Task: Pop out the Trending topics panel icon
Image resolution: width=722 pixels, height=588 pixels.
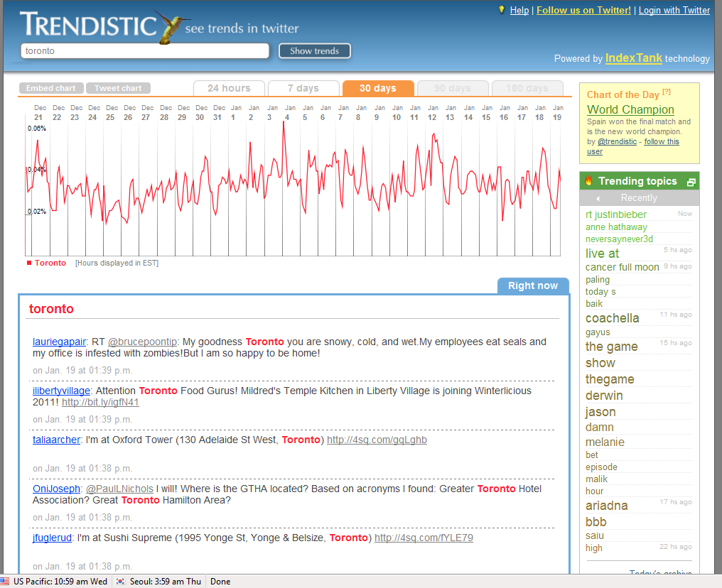Action: [x=691, y=183]
